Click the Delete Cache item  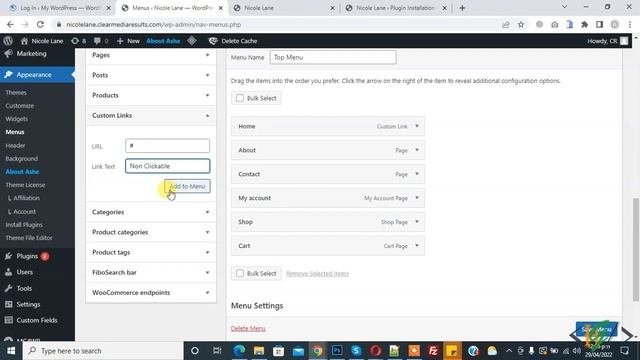click(233, 41)
